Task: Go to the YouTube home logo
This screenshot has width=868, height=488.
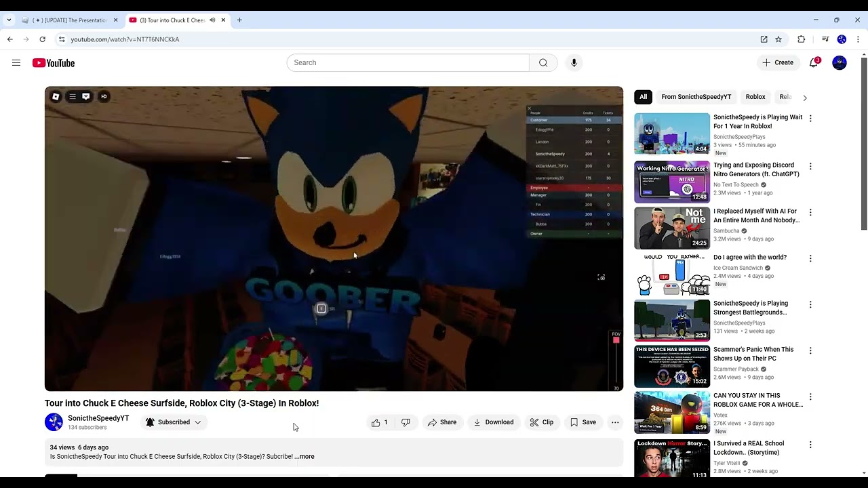Action: [x=54, y=63]
